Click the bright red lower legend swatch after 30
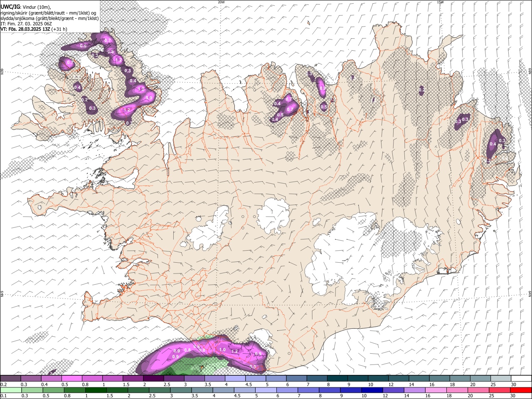Screen dimensions: 532x399 click(520, 390)
